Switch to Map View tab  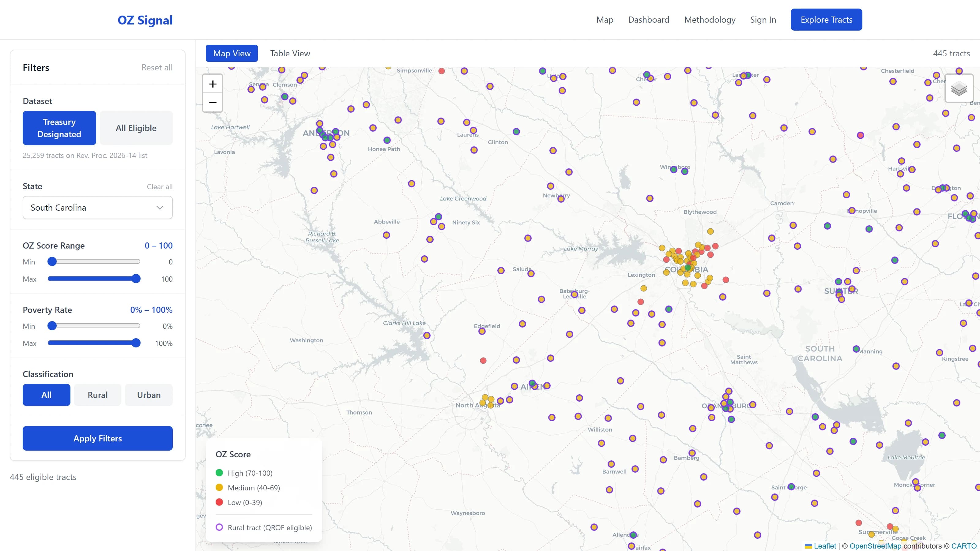tap(232, 53)
